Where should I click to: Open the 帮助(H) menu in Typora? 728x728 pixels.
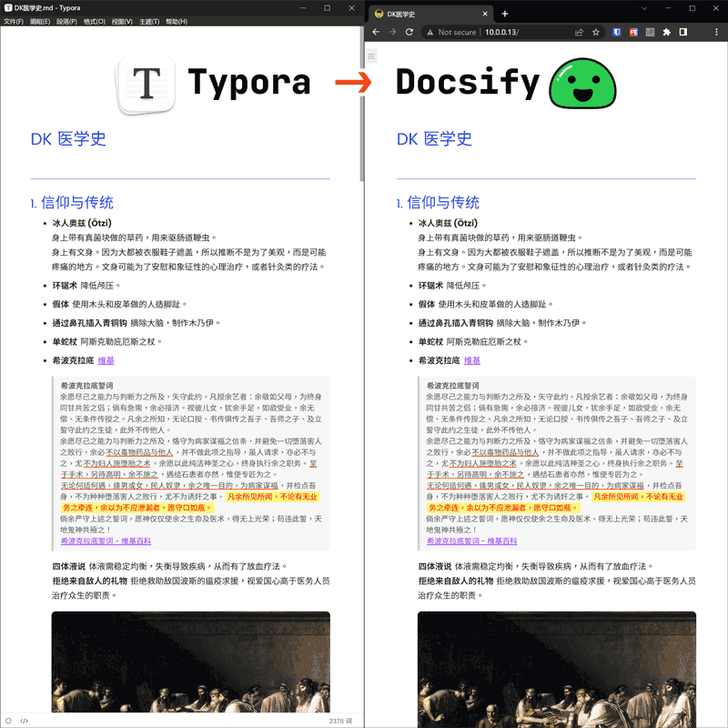pos(177,21)
